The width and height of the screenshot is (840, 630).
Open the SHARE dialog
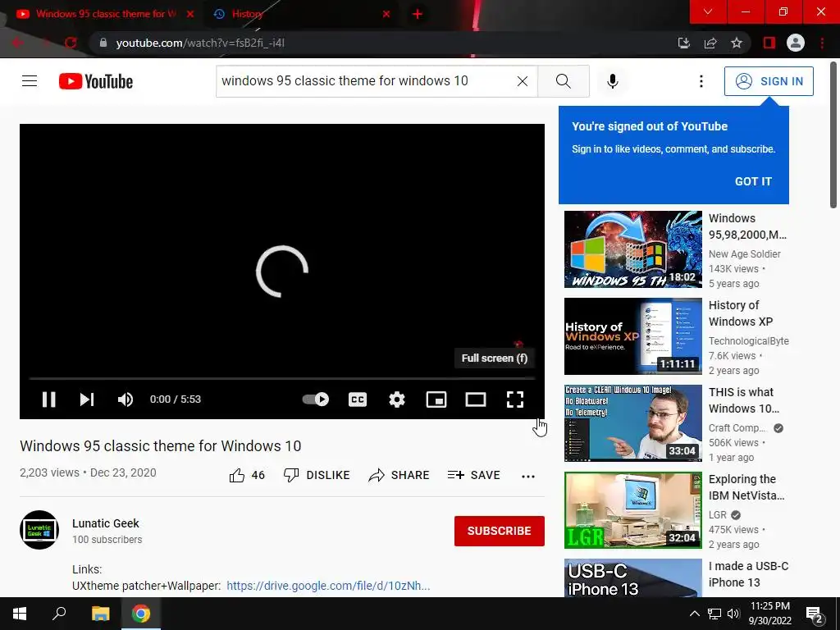[x=399, y=475]
